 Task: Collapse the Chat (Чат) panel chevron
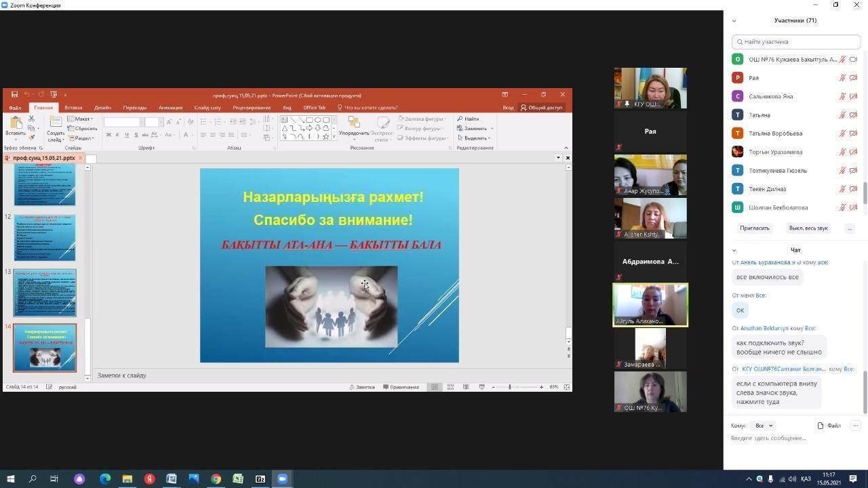[734, 250]
